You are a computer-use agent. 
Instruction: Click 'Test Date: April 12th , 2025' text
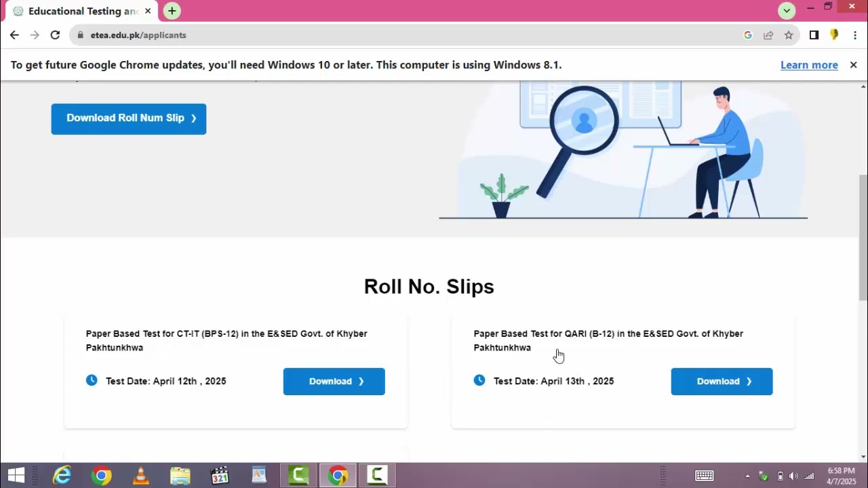tap(166, 381)
